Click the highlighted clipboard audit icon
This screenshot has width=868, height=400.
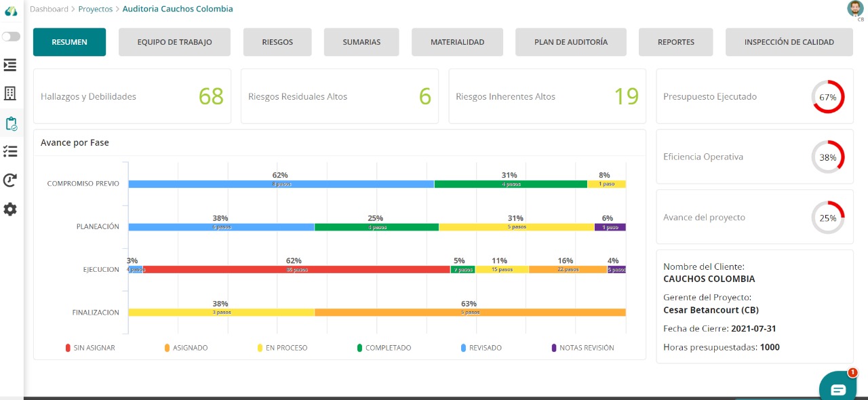coord(9,123)
